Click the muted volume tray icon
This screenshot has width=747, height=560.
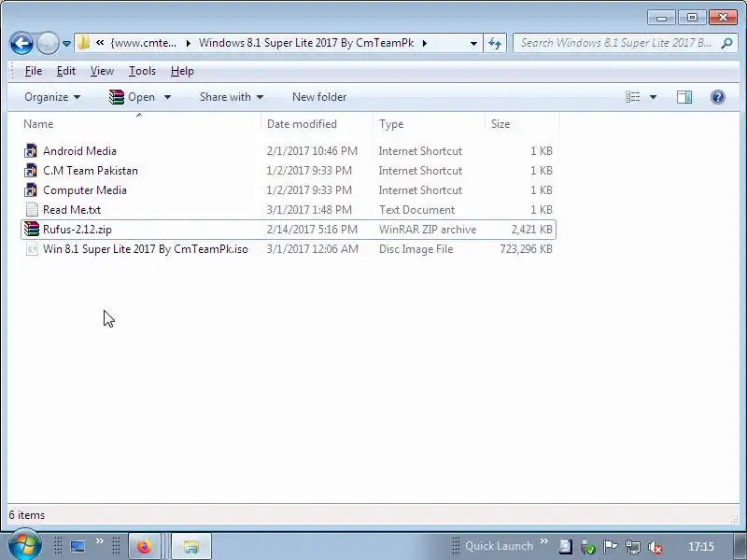point(655,547)
